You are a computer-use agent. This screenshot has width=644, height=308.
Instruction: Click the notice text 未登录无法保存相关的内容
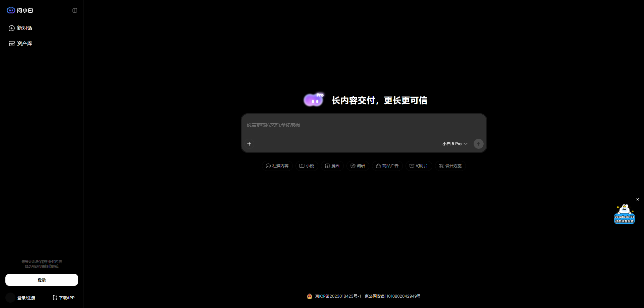(x=42, y=262)
